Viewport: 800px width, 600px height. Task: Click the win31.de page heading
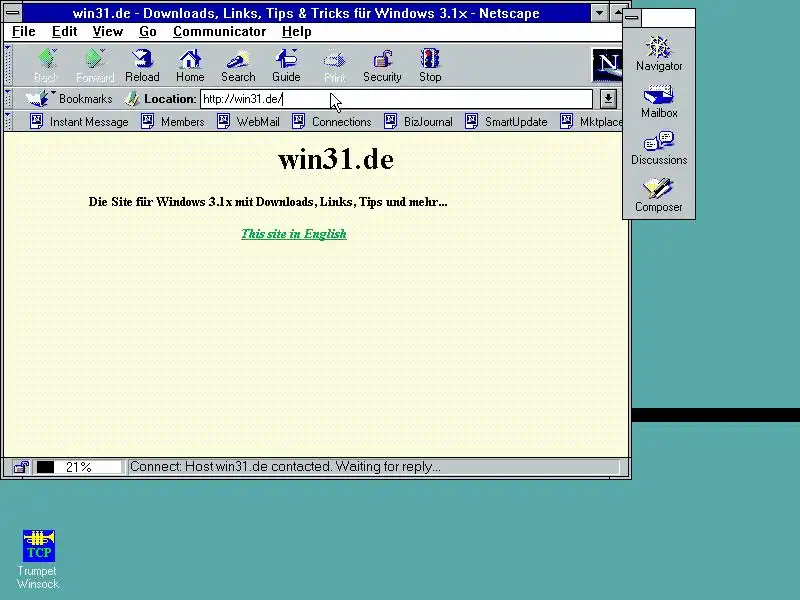coord(336,159)
